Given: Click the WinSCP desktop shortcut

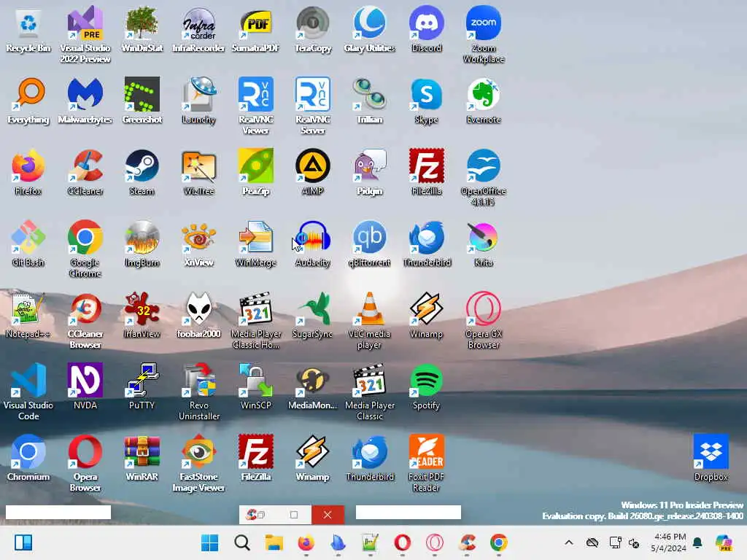Looking at the screenshot, I should pos(256,386).
